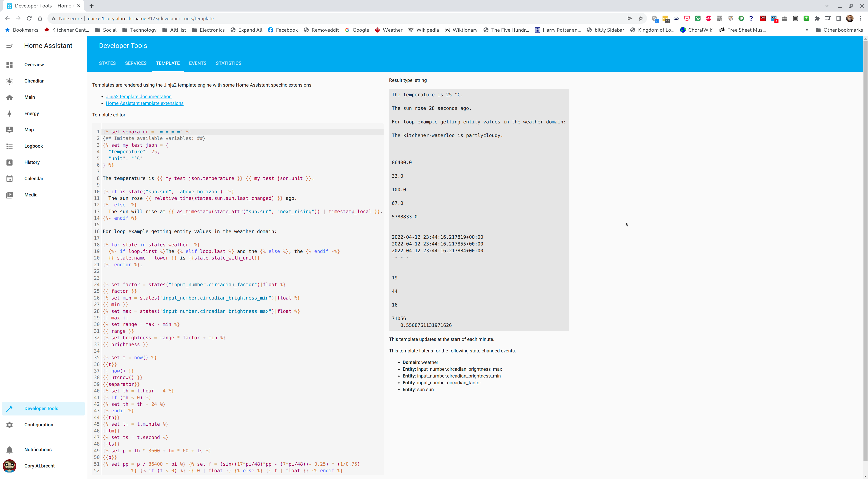The width and height of the screenshot is (868, 479).
Task: Open the Circadian panel icon
Action: pos(9,81)
